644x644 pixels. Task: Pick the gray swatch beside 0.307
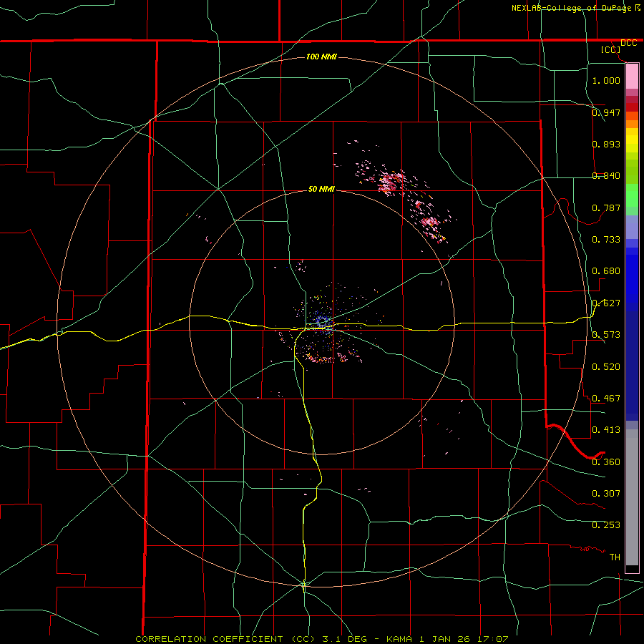click(x=632, y=497)
